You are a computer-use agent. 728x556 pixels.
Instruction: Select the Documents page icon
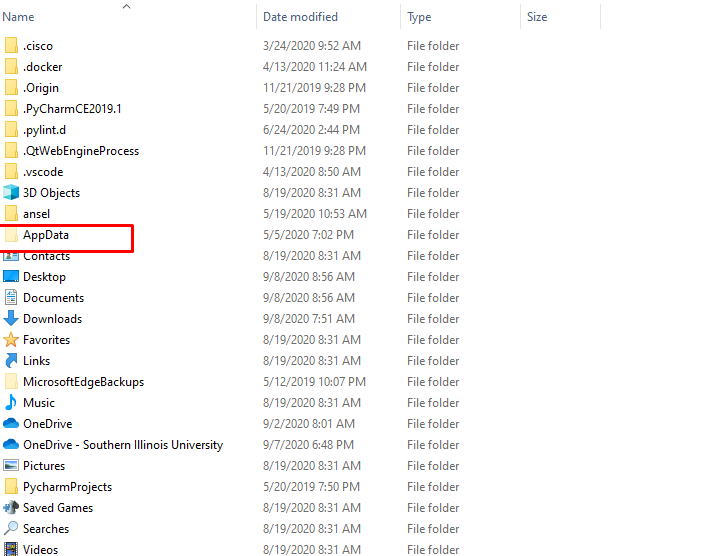point(11,297)
